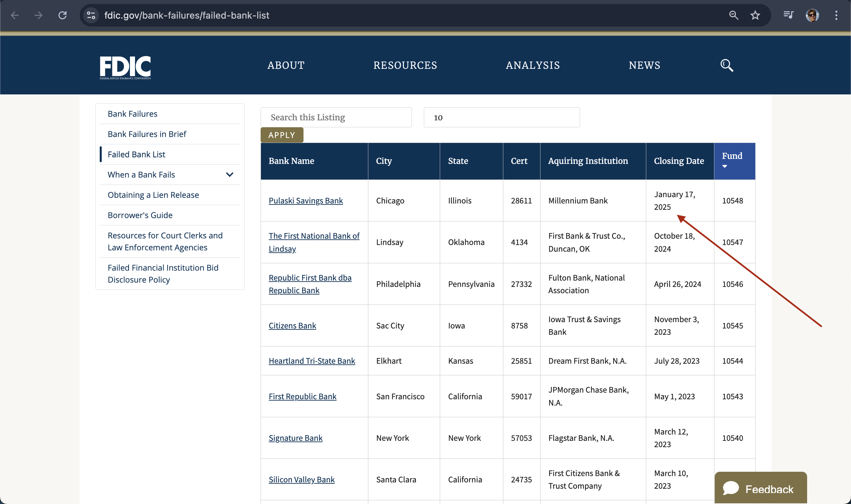Image resolution: width=851 pixels, height=504 pixels.
Task: Open the NEWS menu
Action: pos(645,65)
